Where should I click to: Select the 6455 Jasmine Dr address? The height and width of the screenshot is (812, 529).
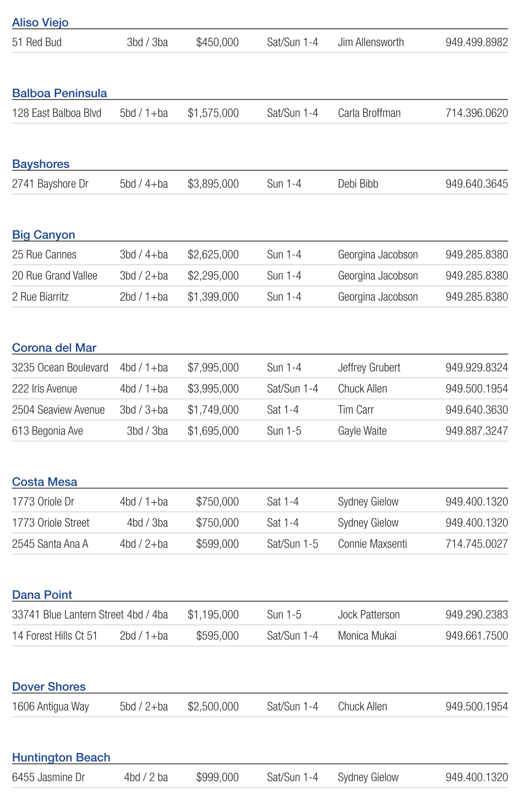49,777
